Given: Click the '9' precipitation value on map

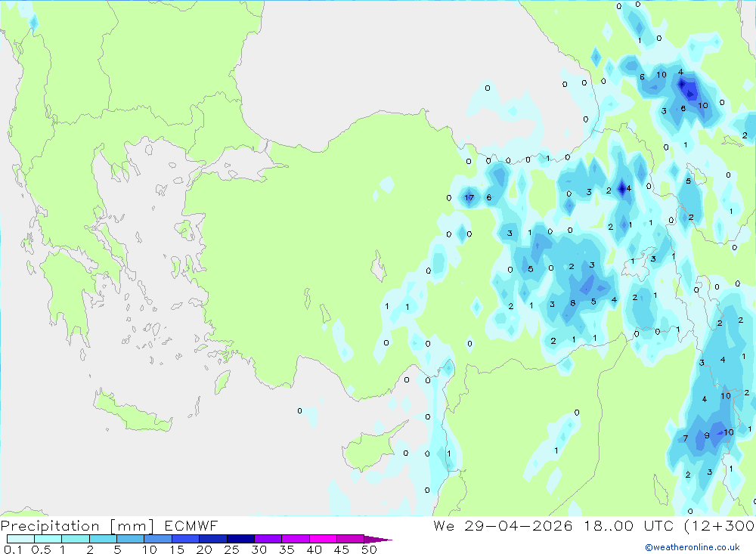Looking at the screenshot, I should [x=707, y=435].
